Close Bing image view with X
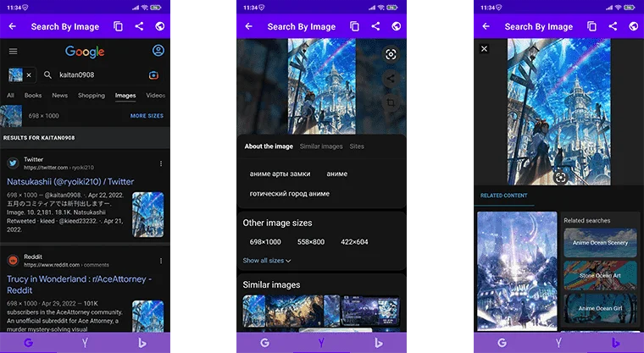The width and height of the screenshot is (644, 353). [484, 49]
